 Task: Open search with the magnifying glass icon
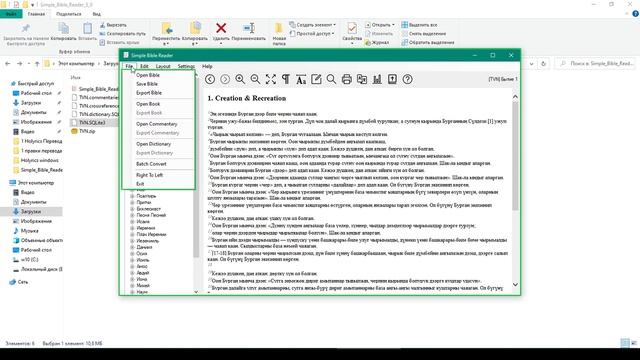(331, 79)
